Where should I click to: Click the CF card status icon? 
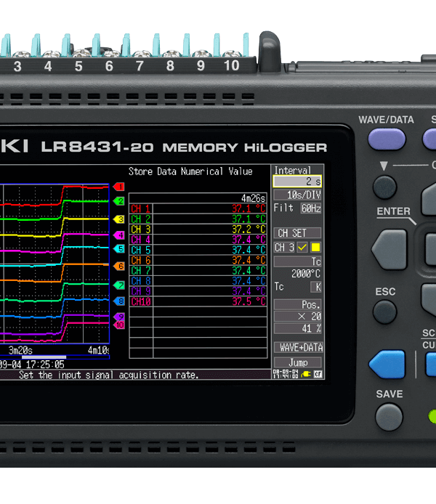318,374
